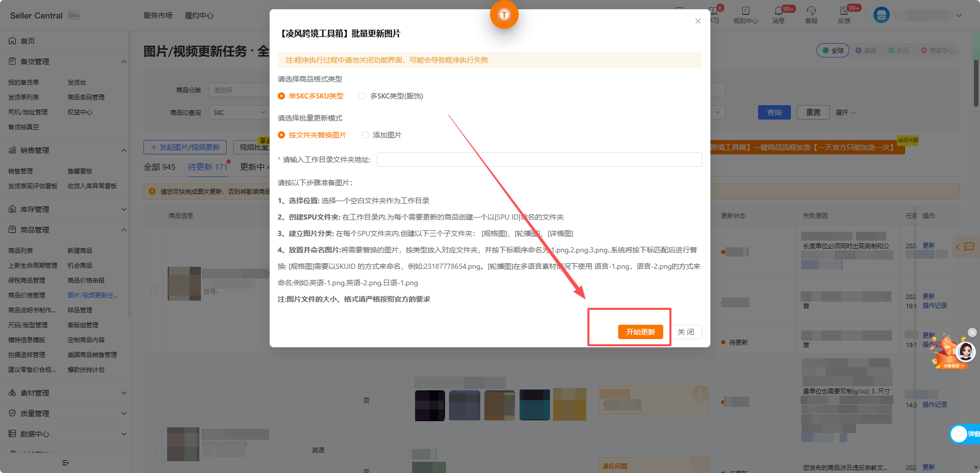Open the SKC product ID type dropdown
Image resolution: width=980 pixels, height=473 pixels.
coord(239,112)
